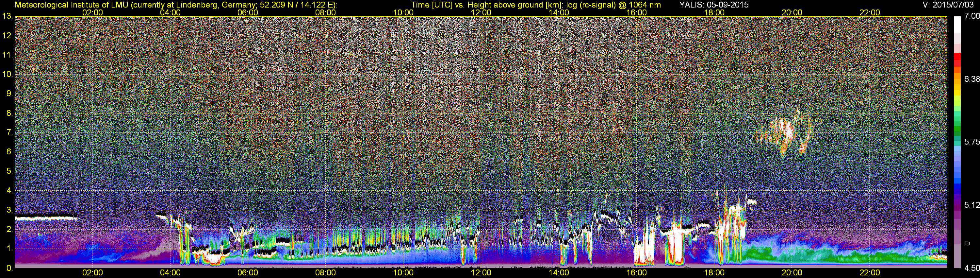980x278 pixels.
Task: Click the "2." height axis label
Action: pos(9,229)
